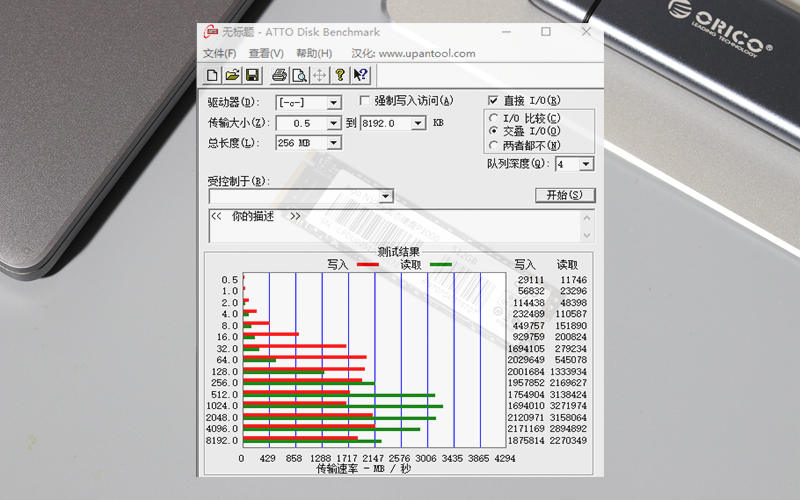Click description box scroll up arrow
800x500 pixels.
pos(587,218)
